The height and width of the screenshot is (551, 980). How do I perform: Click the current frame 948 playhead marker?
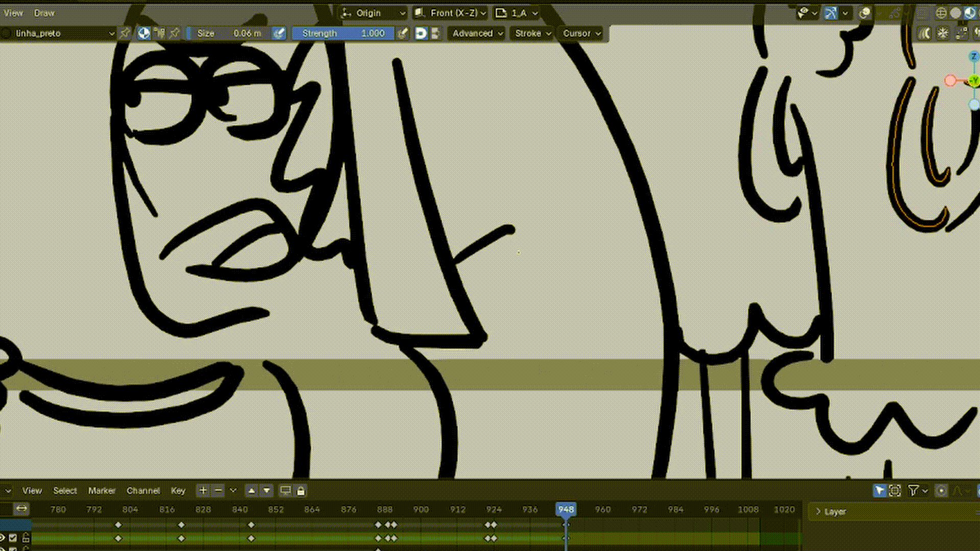pos(566,509)
